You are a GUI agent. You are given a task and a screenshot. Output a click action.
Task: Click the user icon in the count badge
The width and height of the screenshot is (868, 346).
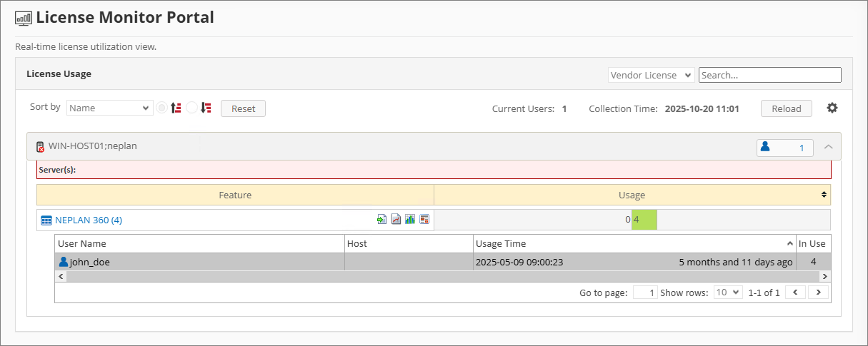[765, 146]
